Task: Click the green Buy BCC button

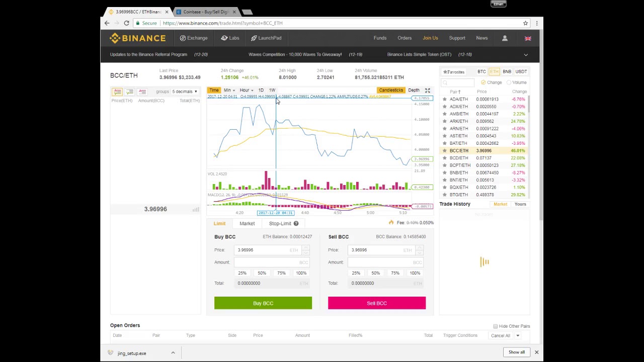Action: (263, 303)
